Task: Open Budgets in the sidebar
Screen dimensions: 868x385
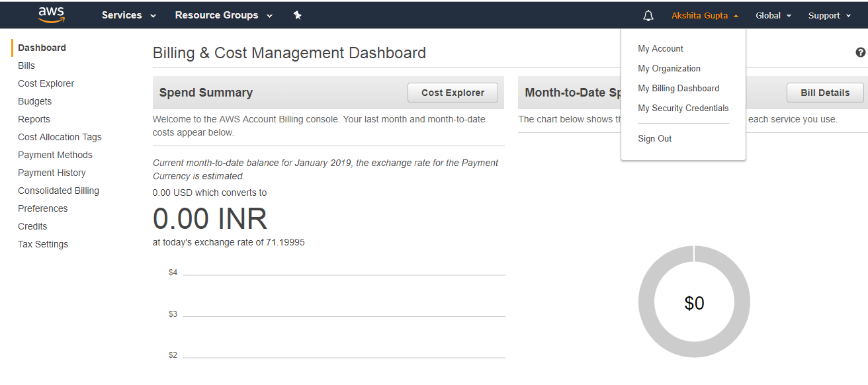Action: pos(34,101)
